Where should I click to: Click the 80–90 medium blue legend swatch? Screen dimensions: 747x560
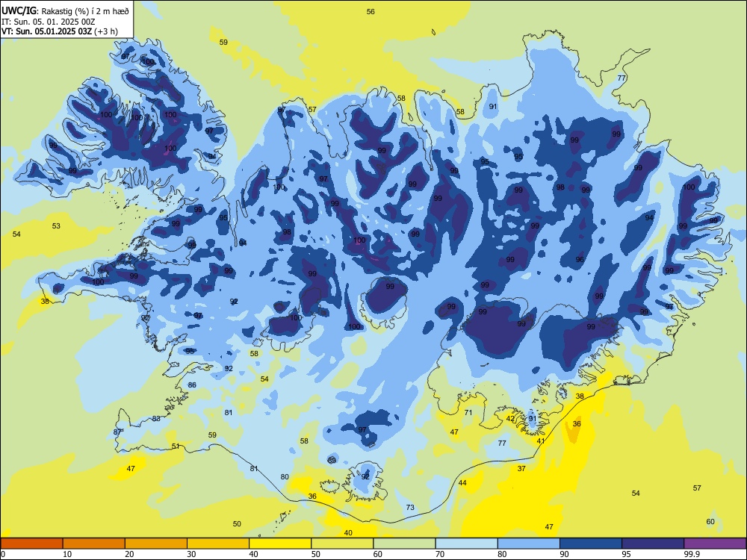click(x=529, y=544)
